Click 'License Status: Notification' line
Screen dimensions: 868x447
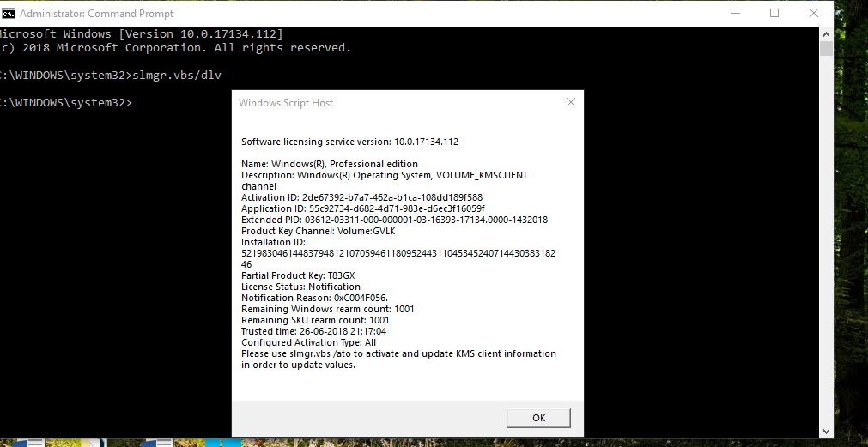click(x=300, y=287)
